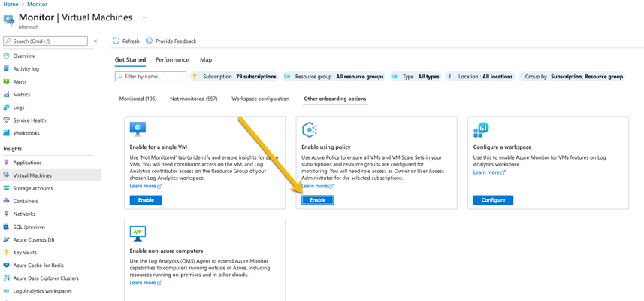Click the Insights section heading
The image size is (644, 301).
pyautogui.click(x=13, y=149)
